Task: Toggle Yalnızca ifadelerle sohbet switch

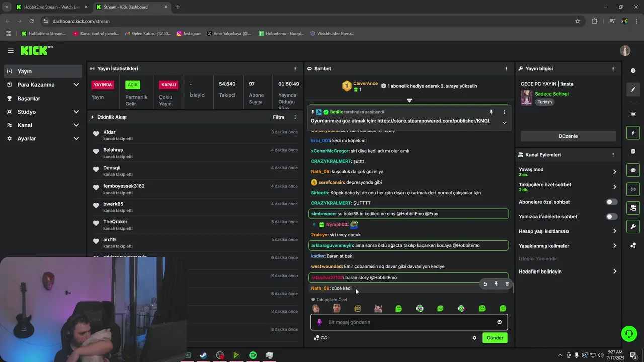Action: pos(611,217)
